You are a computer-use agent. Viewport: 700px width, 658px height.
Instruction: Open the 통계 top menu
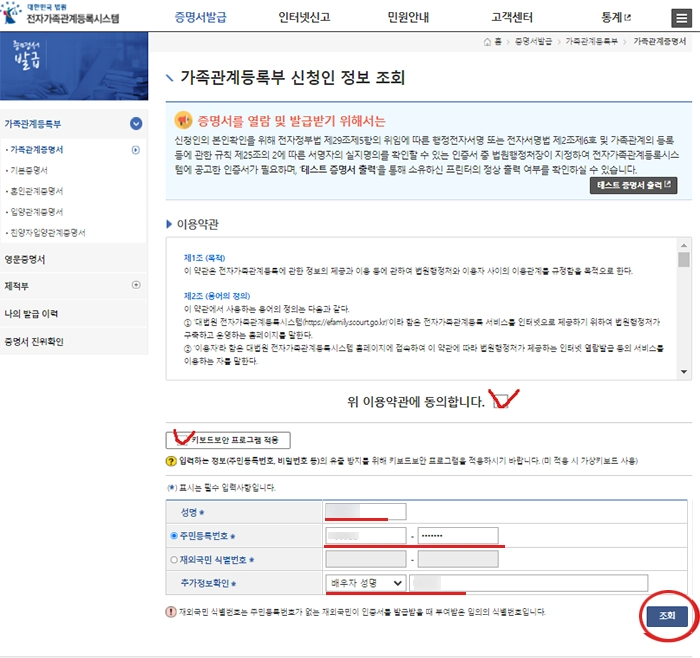612,17
